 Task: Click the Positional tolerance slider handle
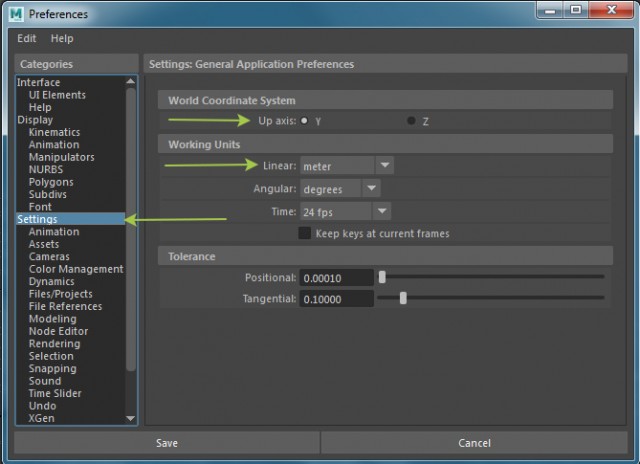pyautogui.click(x=382, y=277)
